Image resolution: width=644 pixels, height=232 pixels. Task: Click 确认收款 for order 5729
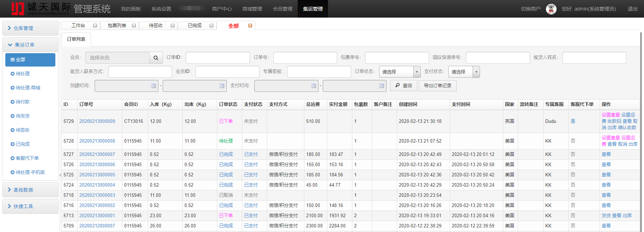(x=627, y=128)
